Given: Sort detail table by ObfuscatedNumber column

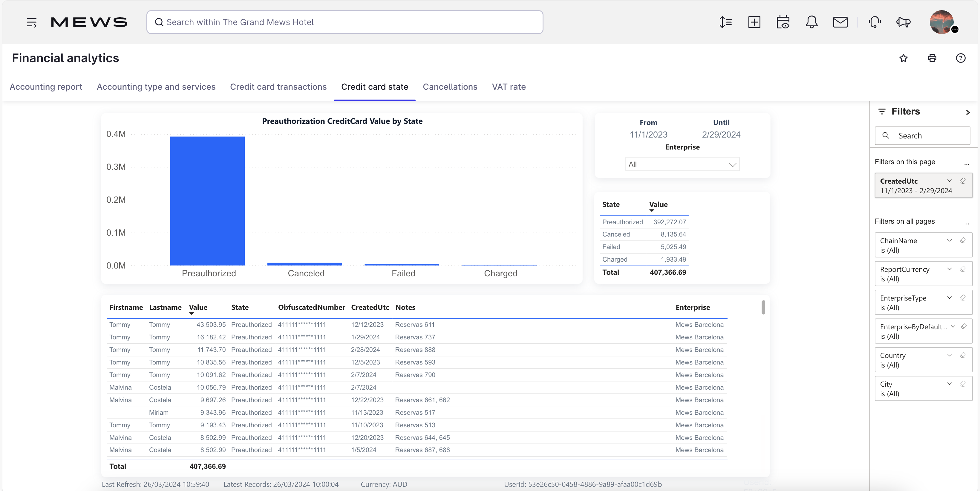Looking at the screenshot, I should [x=311, y=307].
